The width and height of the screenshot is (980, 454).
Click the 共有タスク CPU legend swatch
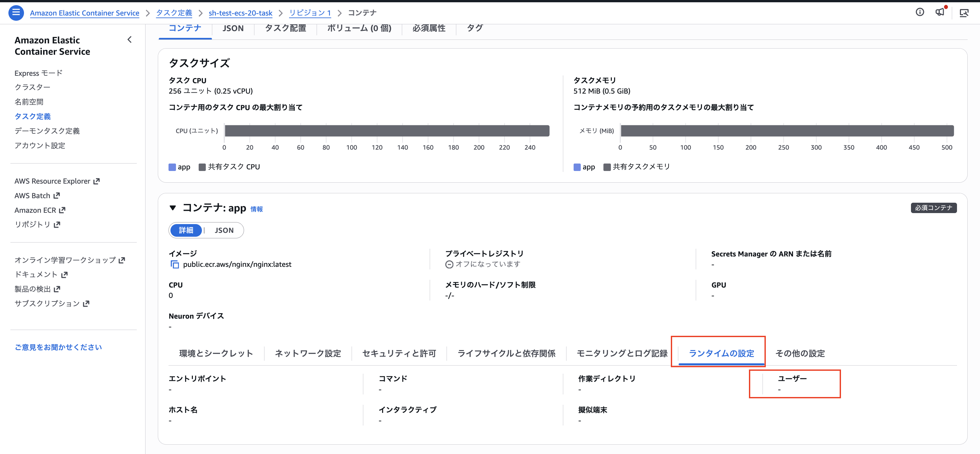[x=203, y=167]
